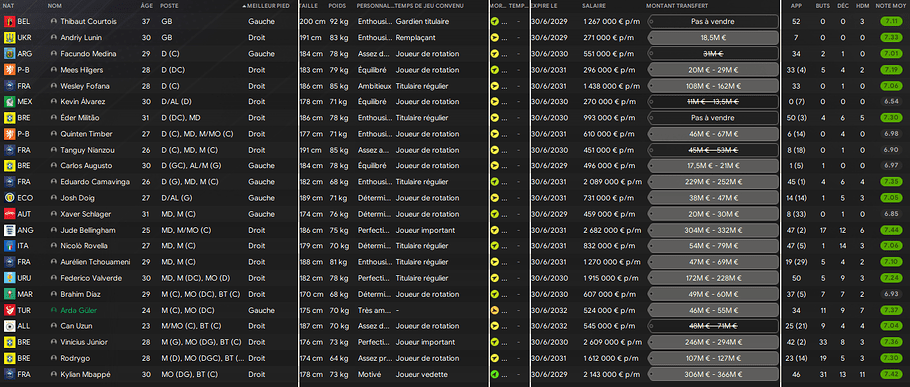Click Belgium flag icon beside Thibaut Courtois

[9, 21]
